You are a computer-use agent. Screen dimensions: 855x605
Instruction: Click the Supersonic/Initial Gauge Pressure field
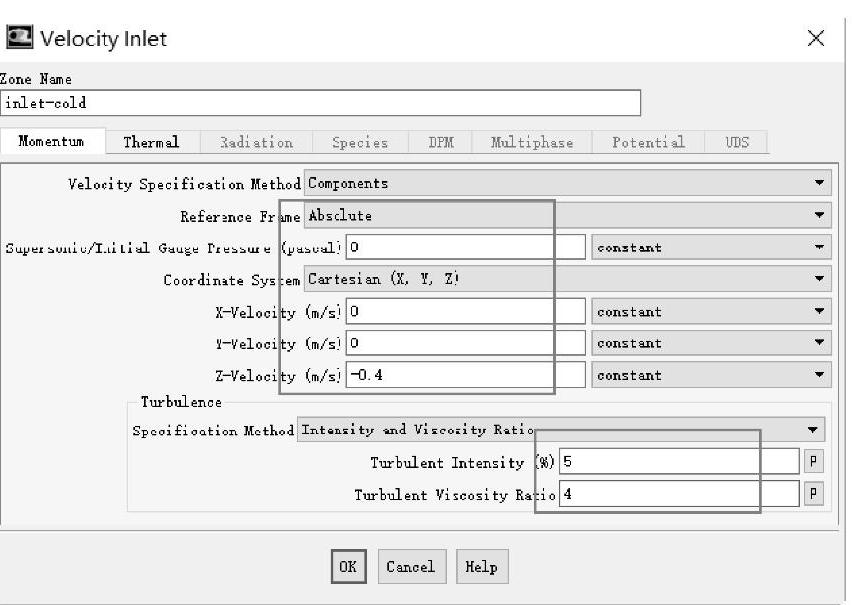click(x=465, y=247)
